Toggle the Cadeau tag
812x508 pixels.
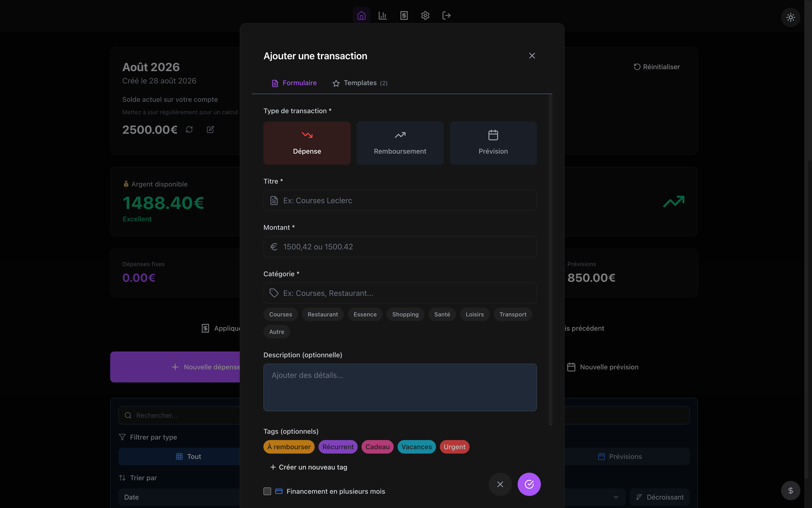click(377, 447)
